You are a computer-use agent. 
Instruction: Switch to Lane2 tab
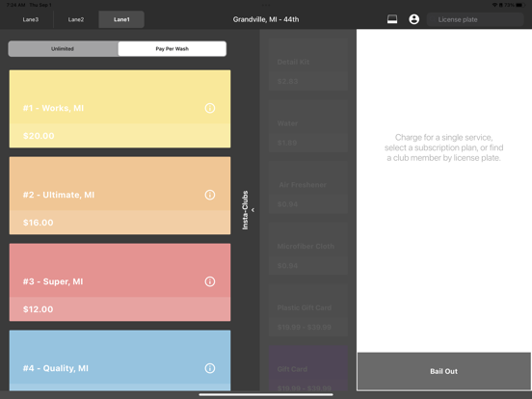click(x=76, y=19)
